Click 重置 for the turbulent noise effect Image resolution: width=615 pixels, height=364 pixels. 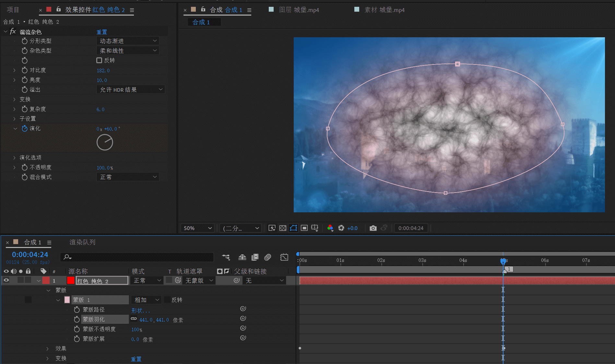click(x=102, y=32)
